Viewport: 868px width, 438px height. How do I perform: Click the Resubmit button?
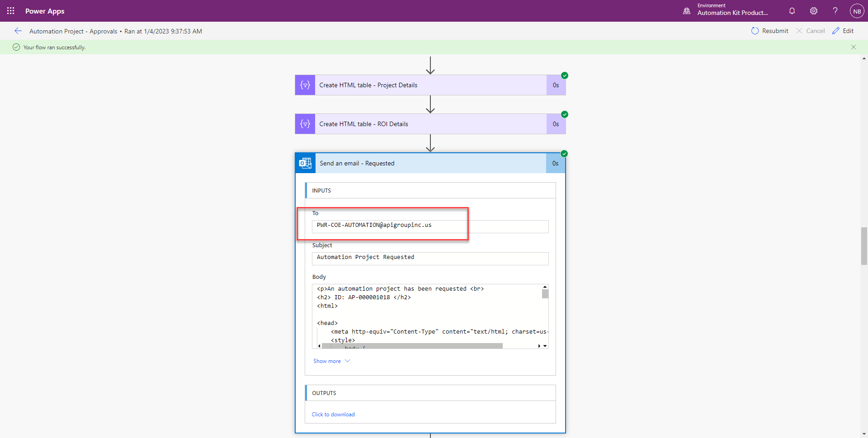tap(770, 31)
